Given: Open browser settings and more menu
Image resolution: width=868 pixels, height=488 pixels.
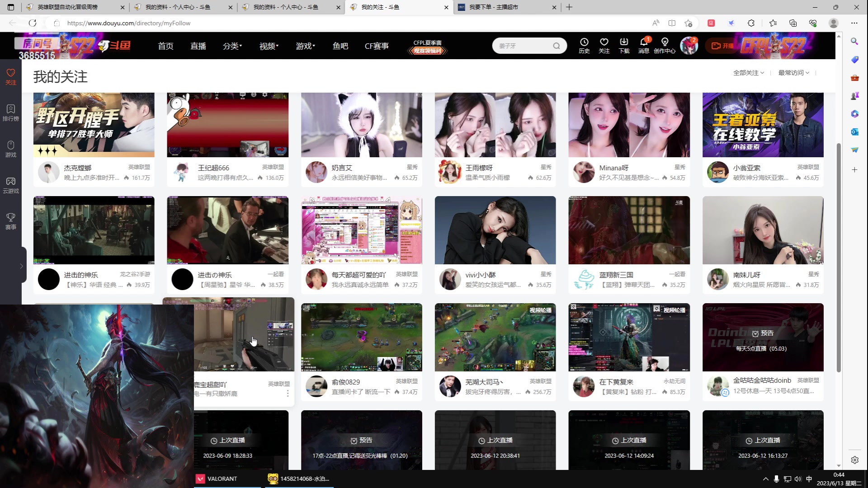Looking at the screenshot, I should pyautogui.click(x=854, y=23).
